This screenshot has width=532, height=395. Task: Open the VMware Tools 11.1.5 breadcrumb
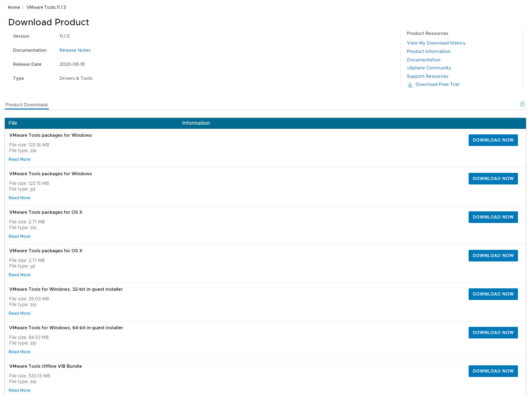tap(46, 7)
